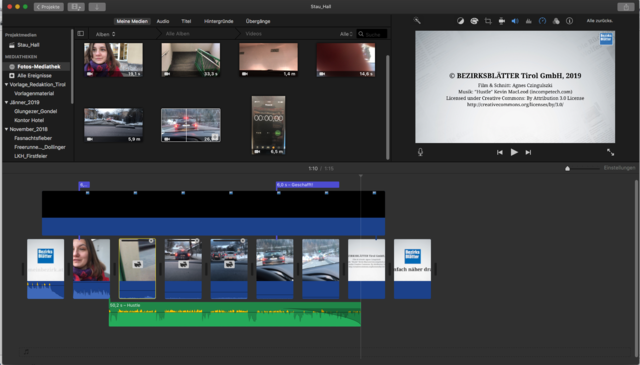
Task: Show clip information with the i icon
Action: click(x=569, y=21)
